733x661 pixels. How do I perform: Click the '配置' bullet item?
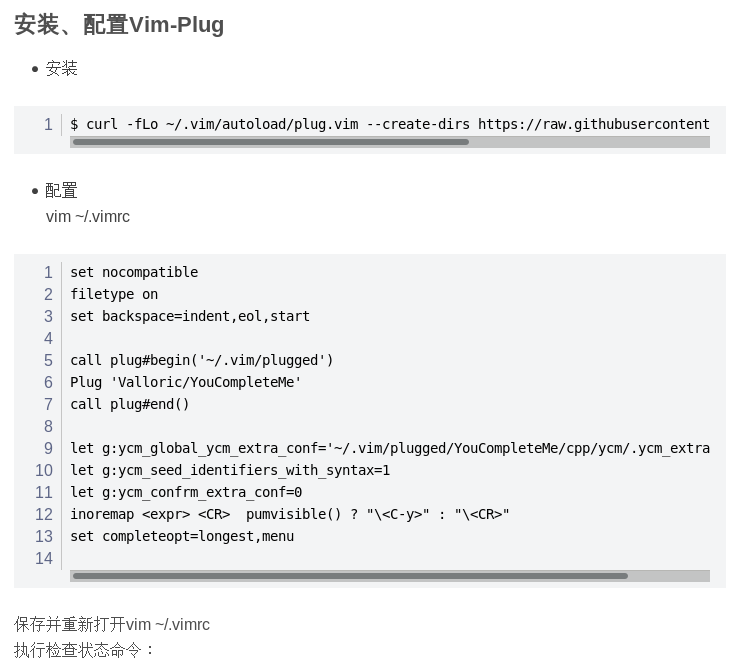[61, 190]
